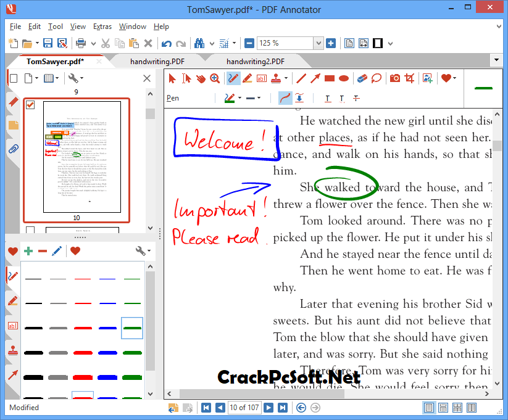
Task: Switch to continuous page layout
Action: pos(443,408)
